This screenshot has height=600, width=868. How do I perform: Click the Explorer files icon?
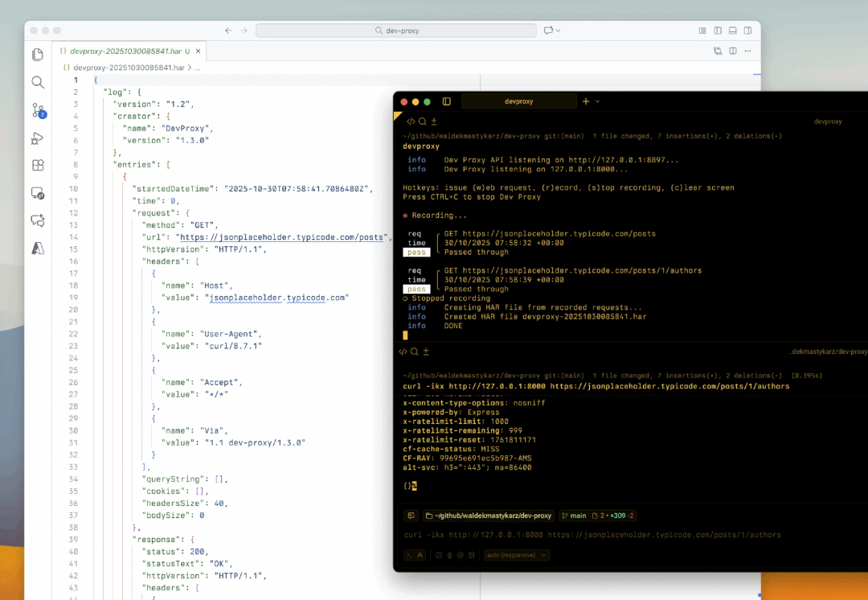pyautogui.click(x=37, y=55)
